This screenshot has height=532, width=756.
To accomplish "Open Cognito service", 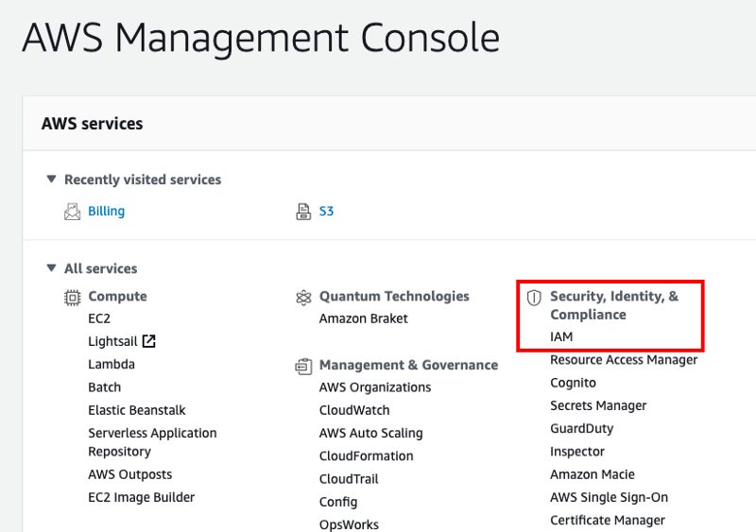I will coord(574,383).
